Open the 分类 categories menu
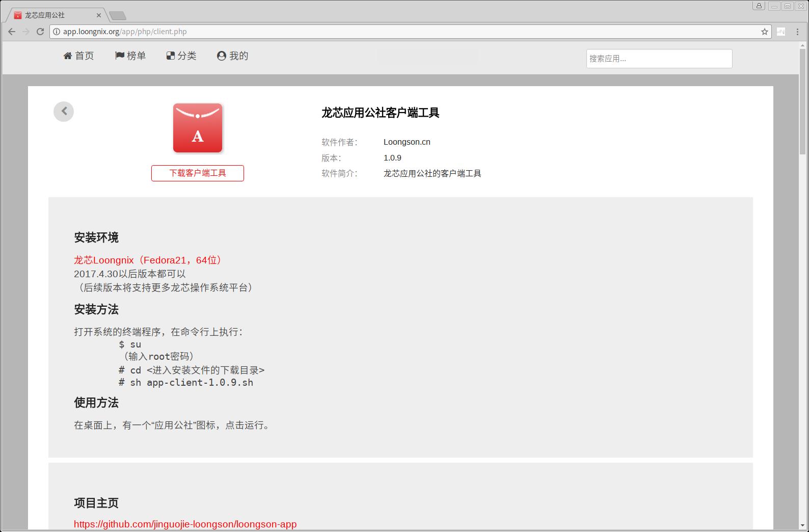 (181, 56)
